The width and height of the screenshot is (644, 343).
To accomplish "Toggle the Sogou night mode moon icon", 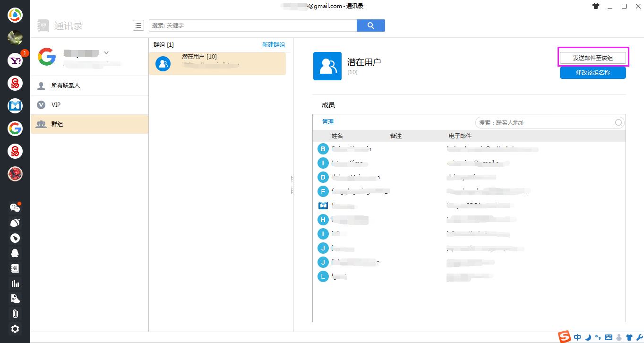I will (588, 337).
